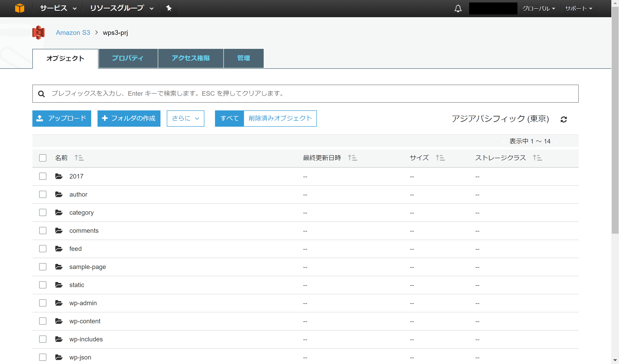Click the folder icon for wp-json
This screenshot has height=364, width=619.
(x=59, y=357)
